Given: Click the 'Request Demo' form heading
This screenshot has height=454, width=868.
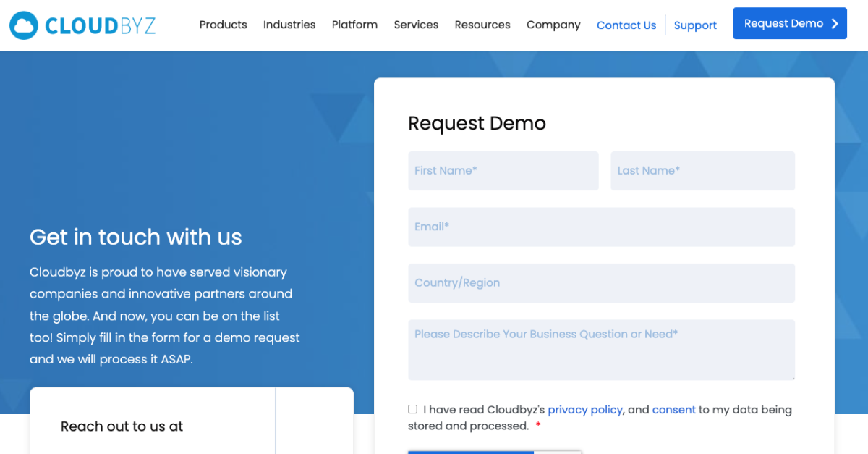Looking at the screenshot, I should (477, 123).
